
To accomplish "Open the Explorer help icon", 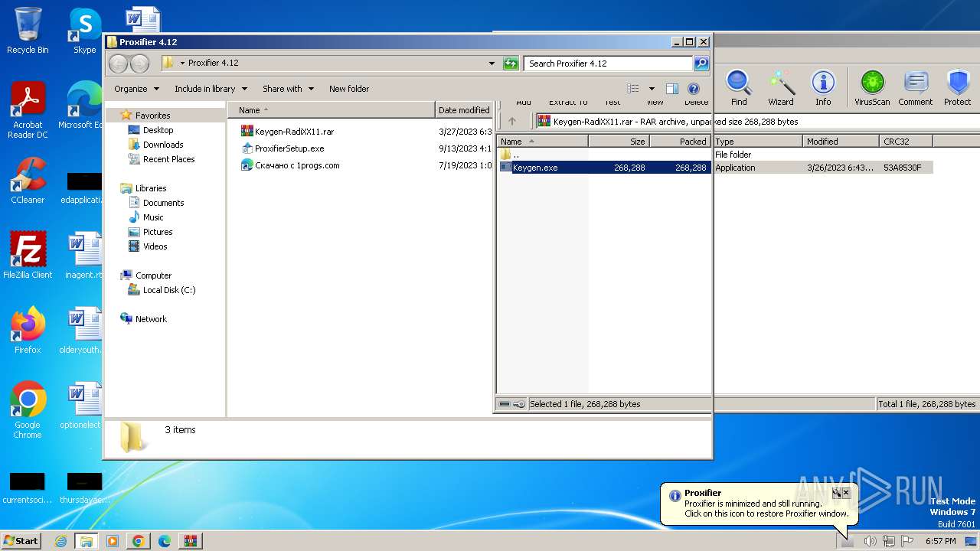I will point(694,89).
